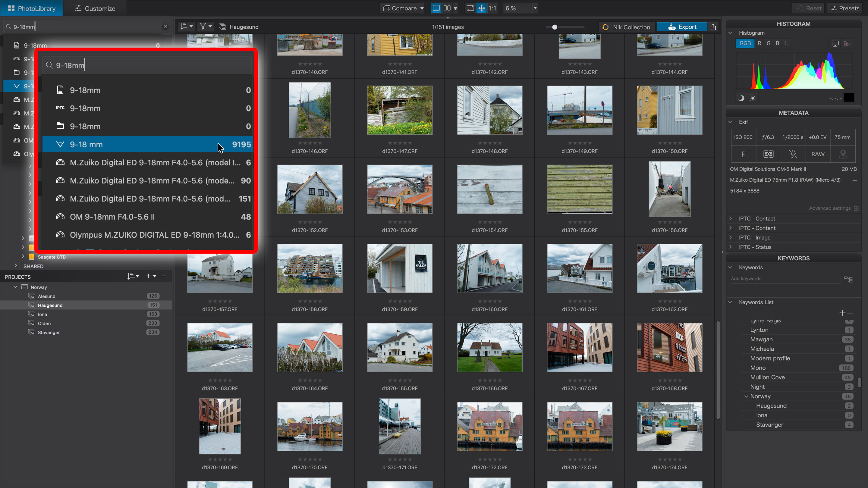Open the Presets panel
The width and height of the screenshot is (868, 488).
coord(845,8)
